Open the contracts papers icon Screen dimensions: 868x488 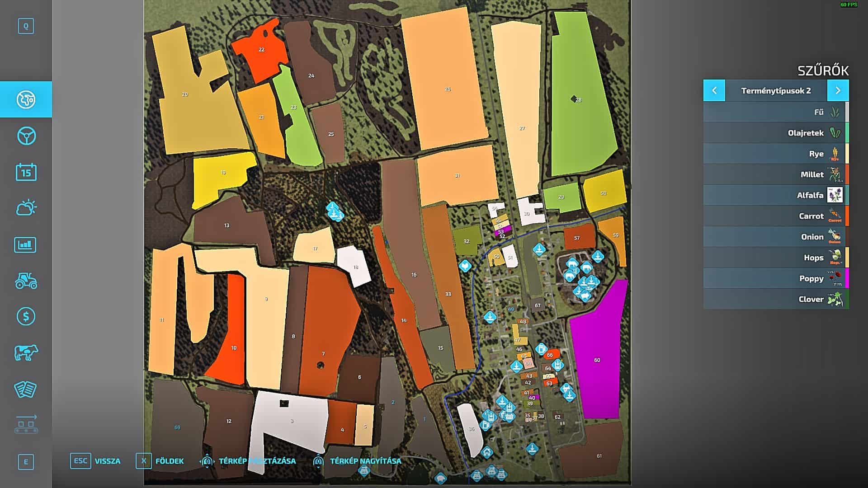(26, 389)
